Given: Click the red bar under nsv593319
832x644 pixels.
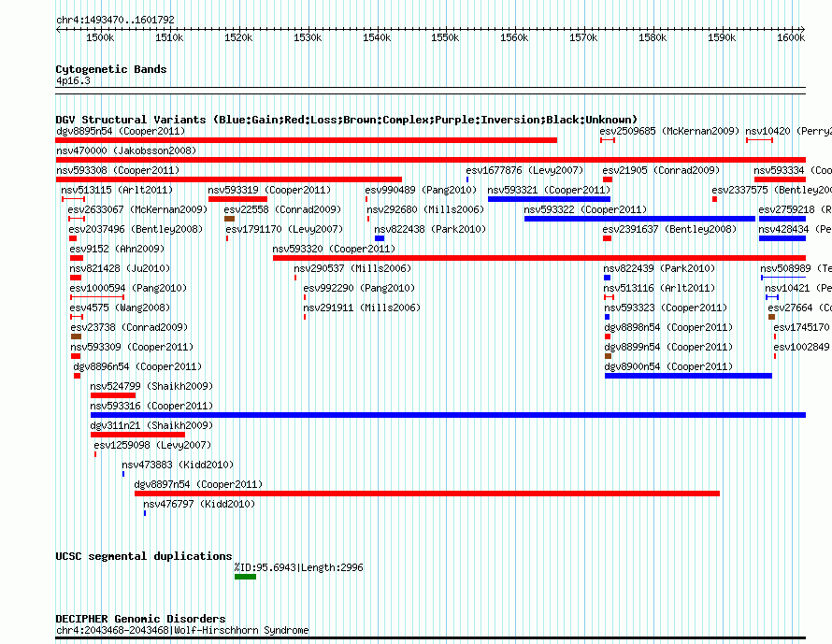Looking at the screenshot, I should (x=237, y=199).
